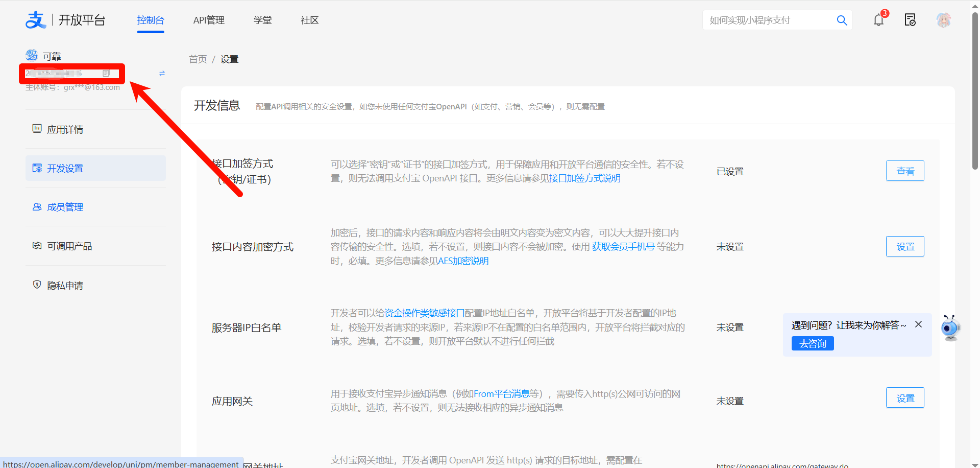Switch to the 控制台 tab
Image resolution: width=980 pixels, height=468 pixels.
[x=151, y=20]
